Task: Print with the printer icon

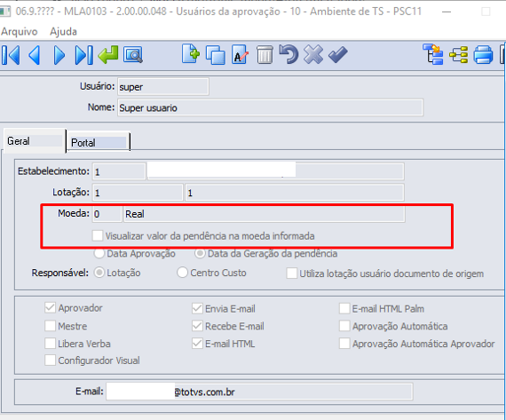Action: 483,54
